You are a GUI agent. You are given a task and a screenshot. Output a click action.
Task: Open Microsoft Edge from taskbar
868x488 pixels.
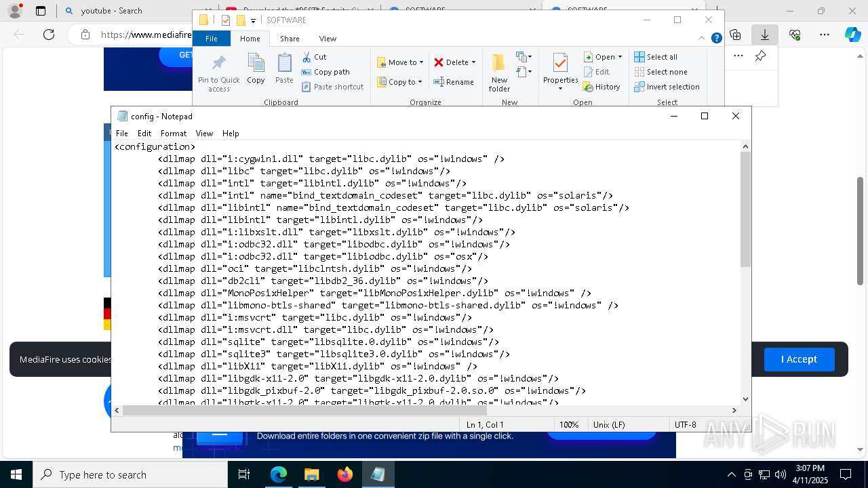click(x=279, y=474)
